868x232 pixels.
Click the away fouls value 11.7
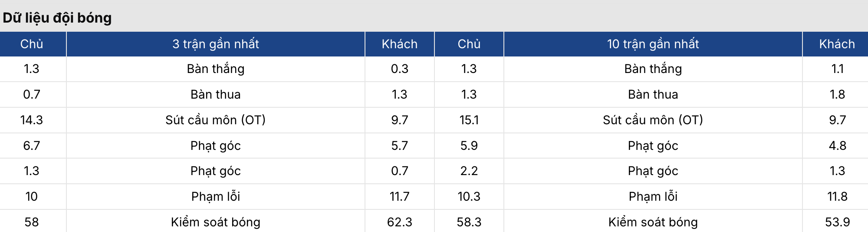(x=399, y=196)
